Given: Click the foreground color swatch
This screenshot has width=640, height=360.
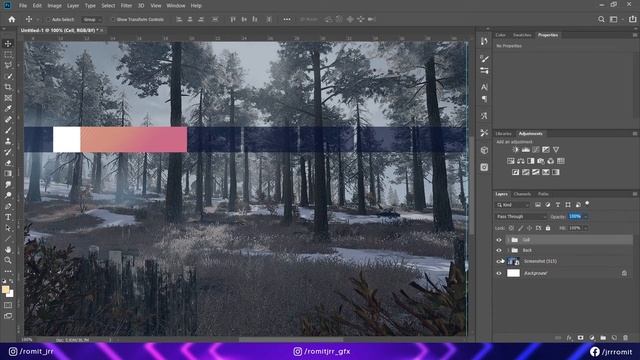Looking at the screenshot, I should pyautogui.click(x=5, y=290).
